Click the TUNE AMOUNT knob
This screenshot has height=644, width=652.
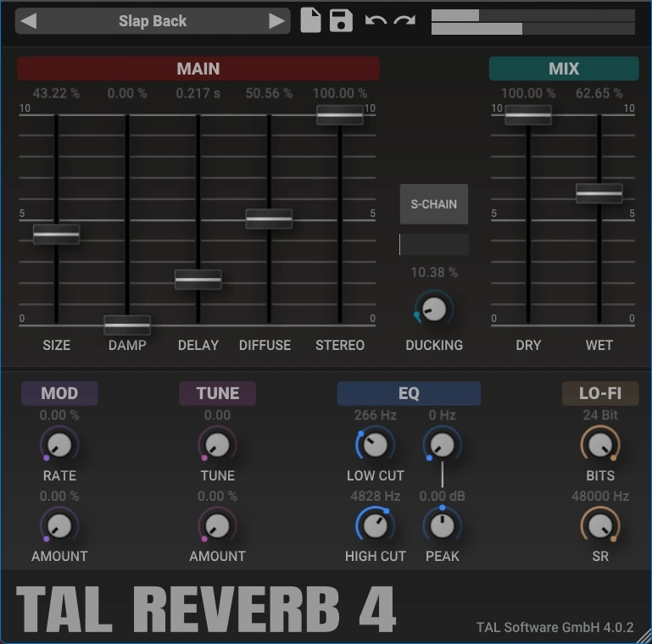coord(217,525)
